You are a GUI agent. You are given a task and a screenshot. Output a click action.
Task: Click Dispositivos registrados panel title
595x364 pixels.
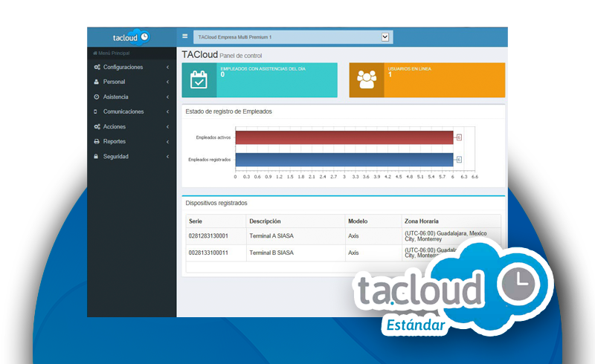216,203
